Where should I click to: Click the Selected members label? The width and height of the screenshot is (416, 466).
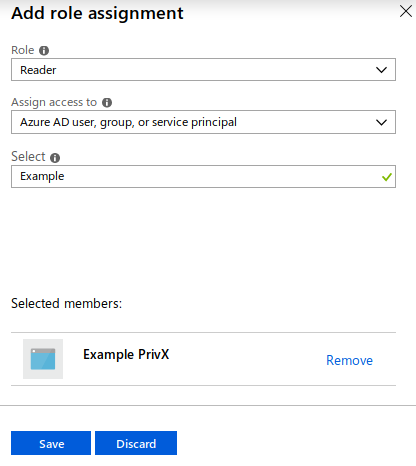pos(67,304)
